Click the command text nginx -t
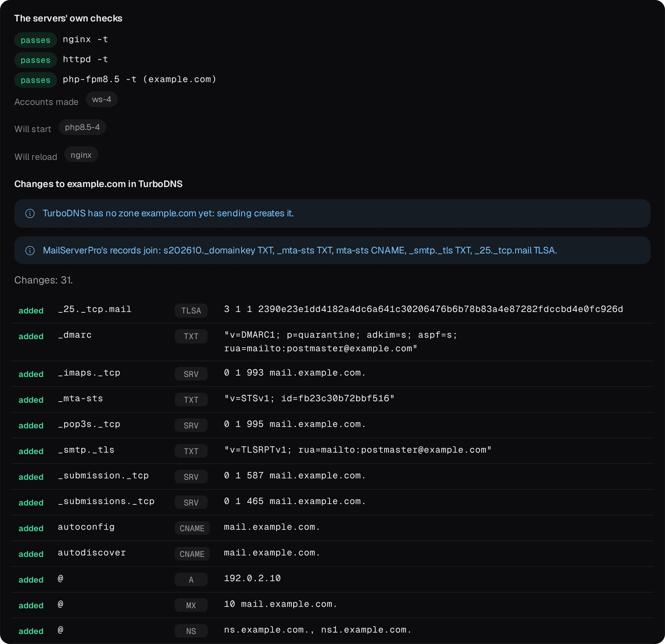 point(86,39)
